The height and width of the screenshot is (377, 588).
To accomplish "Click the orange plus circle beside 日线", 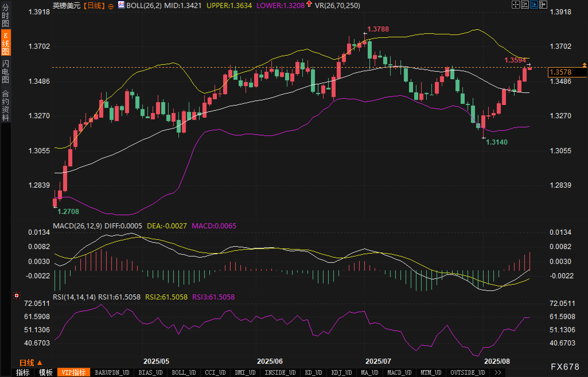I will pyautogui.click(x=111, y=6).
